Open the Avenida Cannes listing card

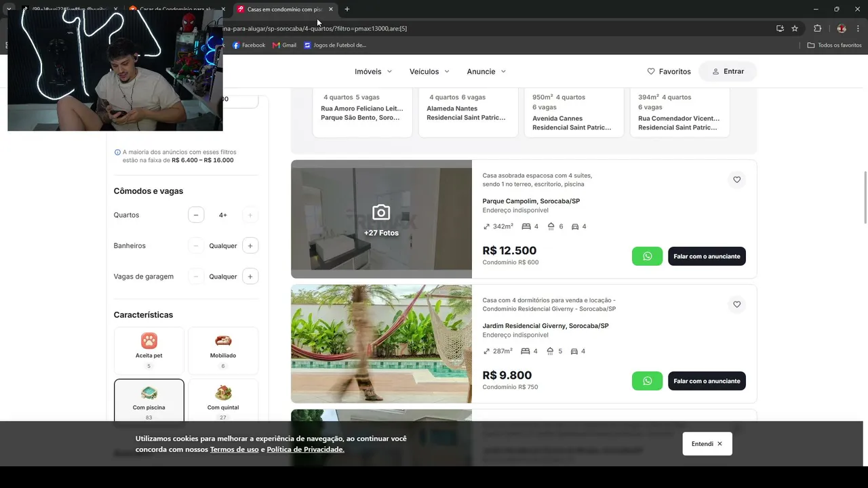pyautogui.click(x=574, y=112)
